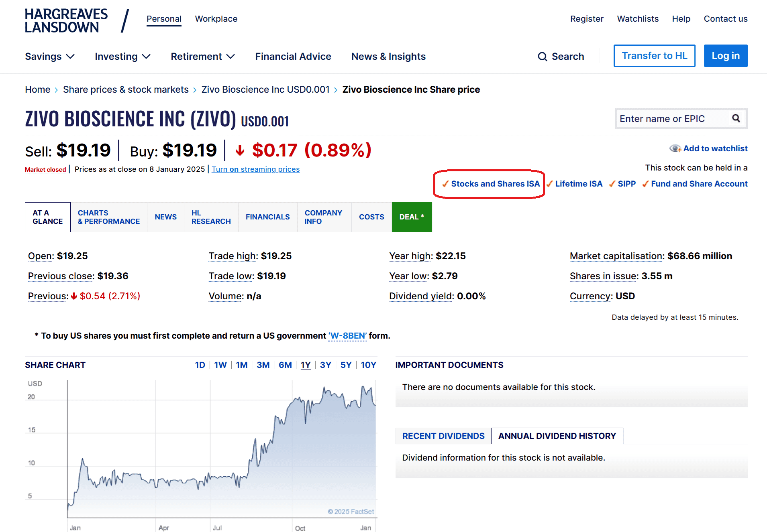The image size is (767, 532).
Task: Open the Recent Dividends tab
Action: (x=443, y=436)
